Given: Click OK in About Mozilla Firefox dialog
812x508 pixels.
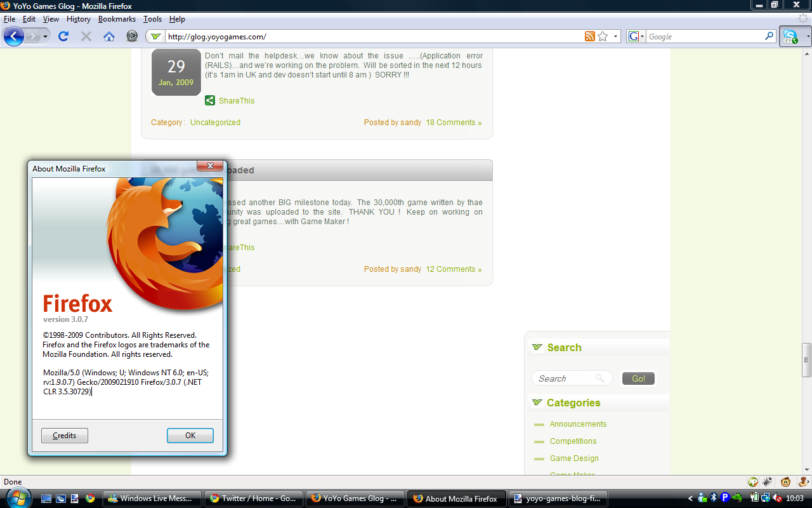Looking at the screenshot, I should tap(190, 436).
